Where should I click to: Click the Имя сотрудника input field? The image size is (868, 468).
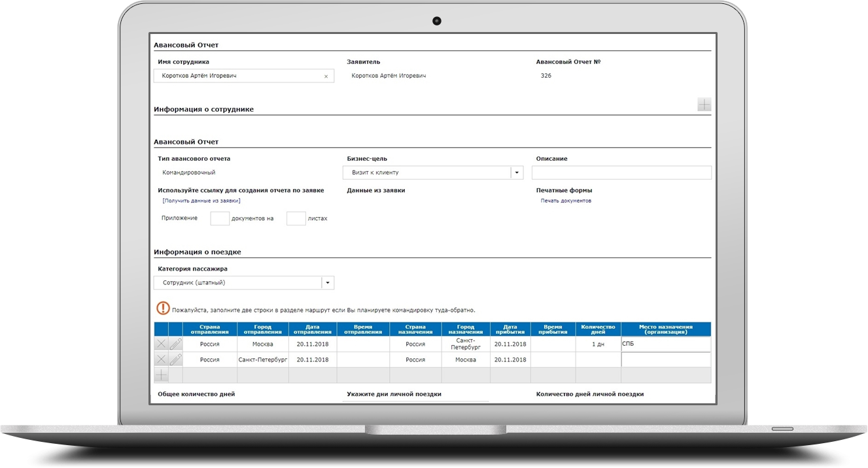pyautogui.click(x=239, y=76)
